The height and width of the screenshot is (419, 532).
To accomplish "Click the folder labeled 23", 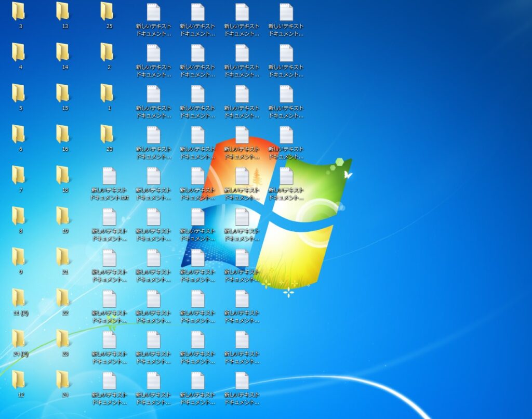I will pyautogui.click(x=63, y=339).
